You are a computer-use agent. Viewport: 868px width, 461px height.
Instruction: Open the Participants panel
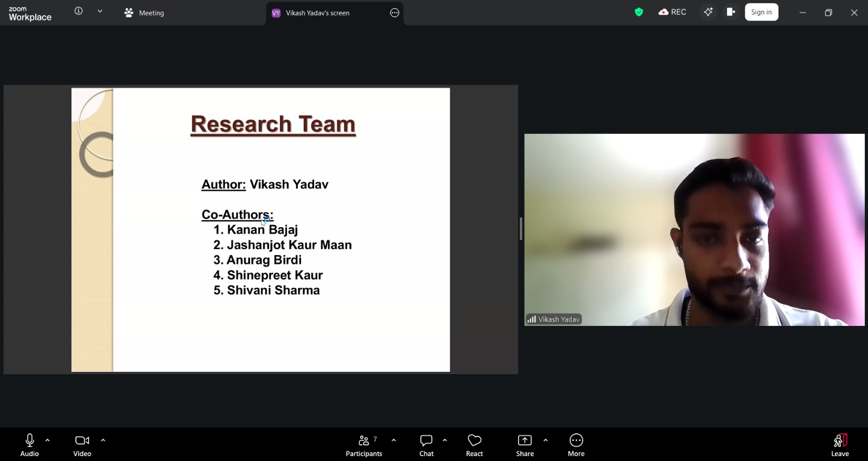point(364,445)
